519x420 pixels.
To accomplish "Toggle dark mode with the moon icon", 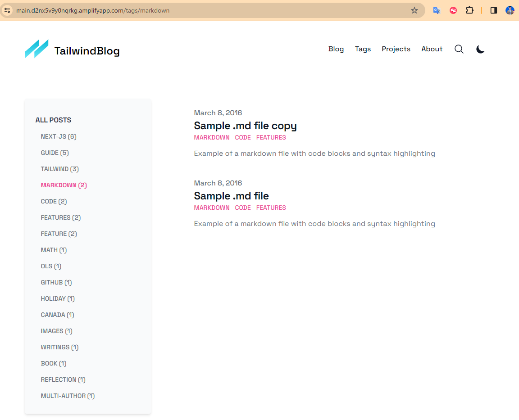I will point(480,49).
